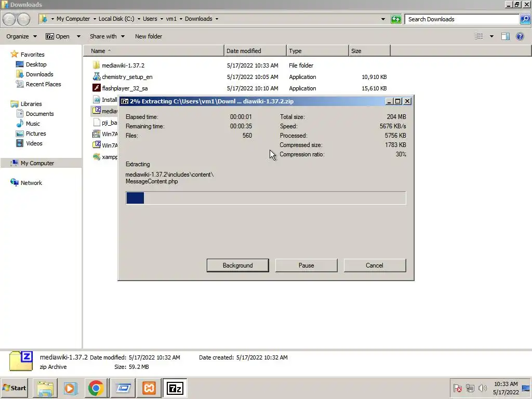Refresh the Downloads folder

pyautogui.click(x=395, y=19)
